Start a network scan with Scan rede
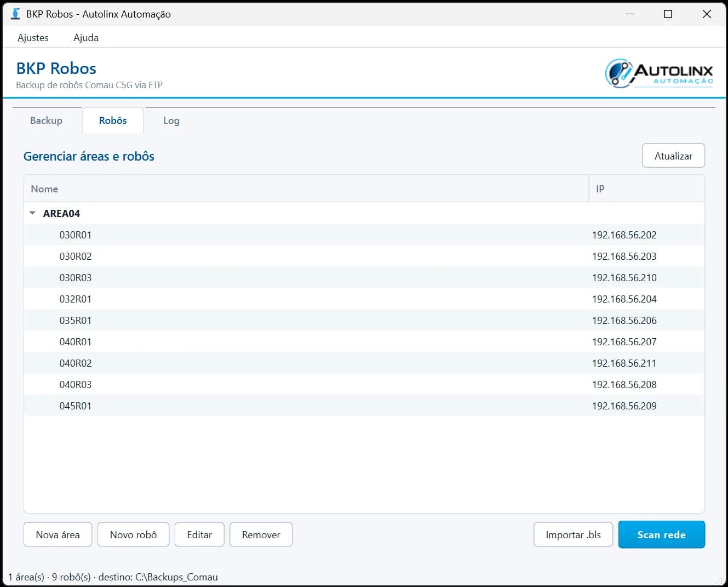Image resolution: width=728 pixels, height=587 pixels. coord(661,534)
